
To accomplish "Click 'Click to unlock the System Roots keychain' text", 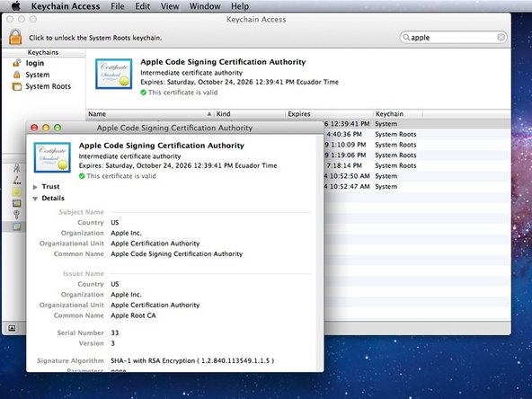I will pyautogui.click(x=95, y=38).
